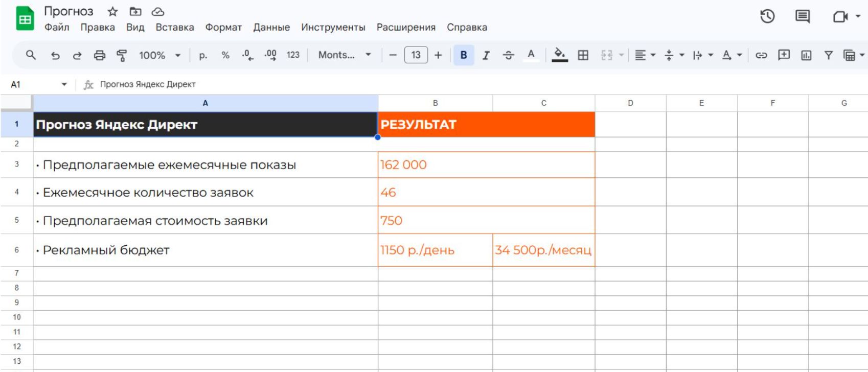Open vertical align dropdown
The image size is (868, 372).
click(x=674, y=55)
